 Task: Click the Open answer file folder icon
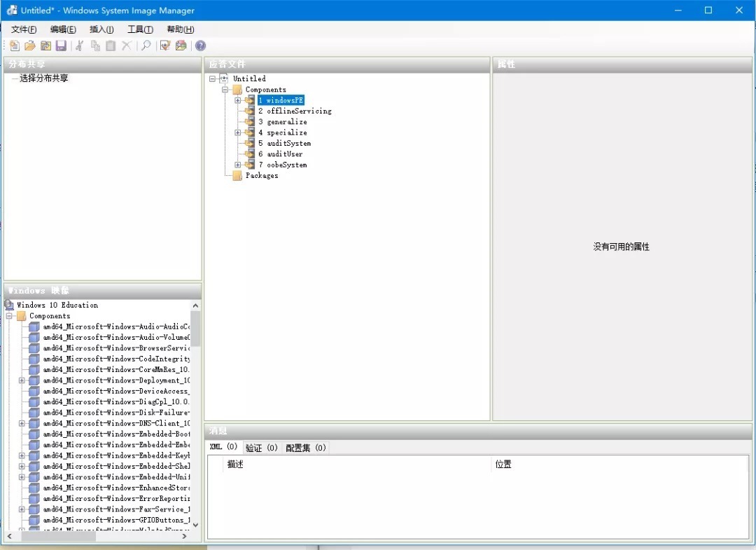pos(30,46)
